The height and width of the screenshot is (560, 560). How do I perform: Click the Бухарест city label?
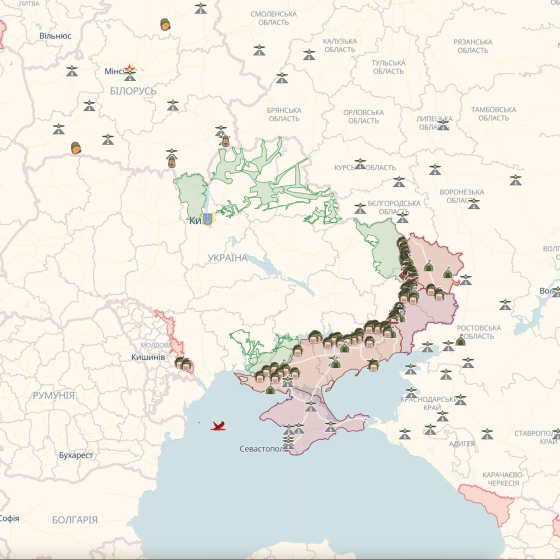coord(76,455)
